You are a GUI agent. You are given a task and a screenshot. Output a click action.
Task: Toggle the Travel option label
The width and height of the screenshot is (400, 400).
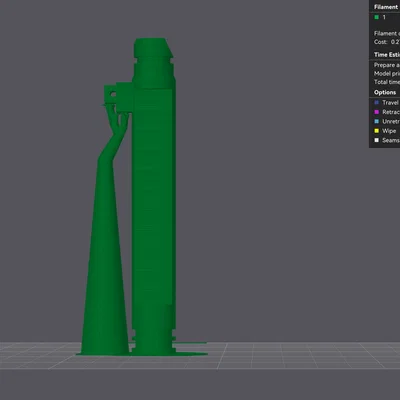click(x=391, y=103)
